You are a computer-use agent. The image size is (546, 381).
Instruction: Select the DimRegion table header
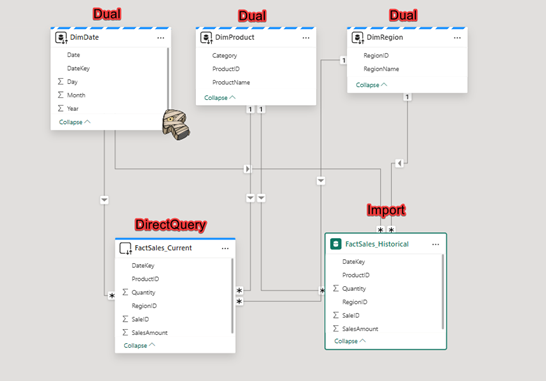tap(407, 38)
